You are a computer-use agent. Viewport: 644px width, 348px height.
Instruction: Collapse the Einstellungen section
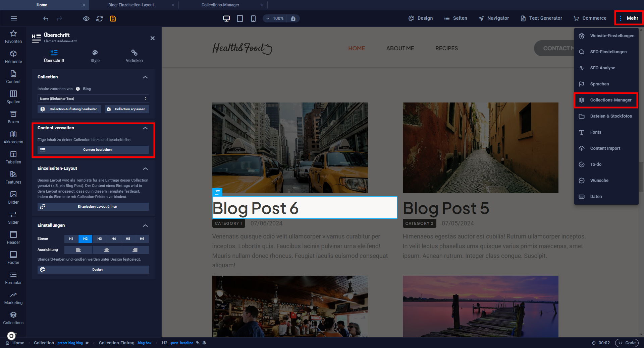pyautogui.click(x=145, y=225)
